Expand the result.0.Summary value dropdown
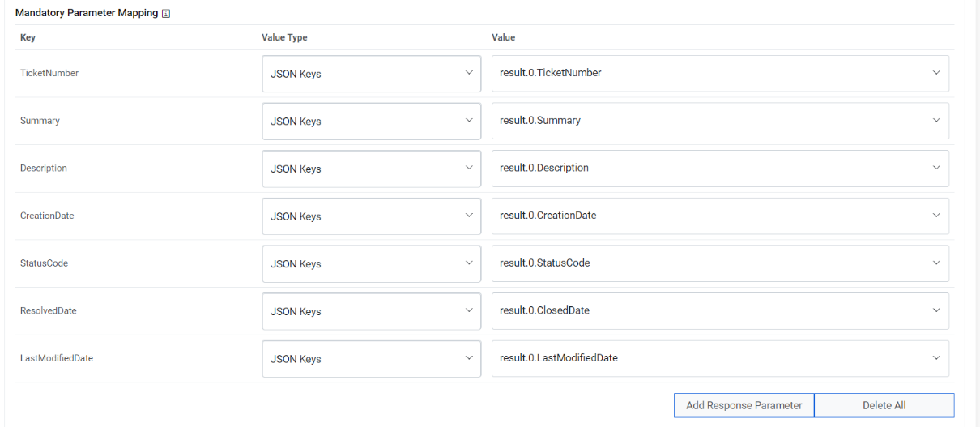This screenshot has width=980, height=427. pos(719,121)
